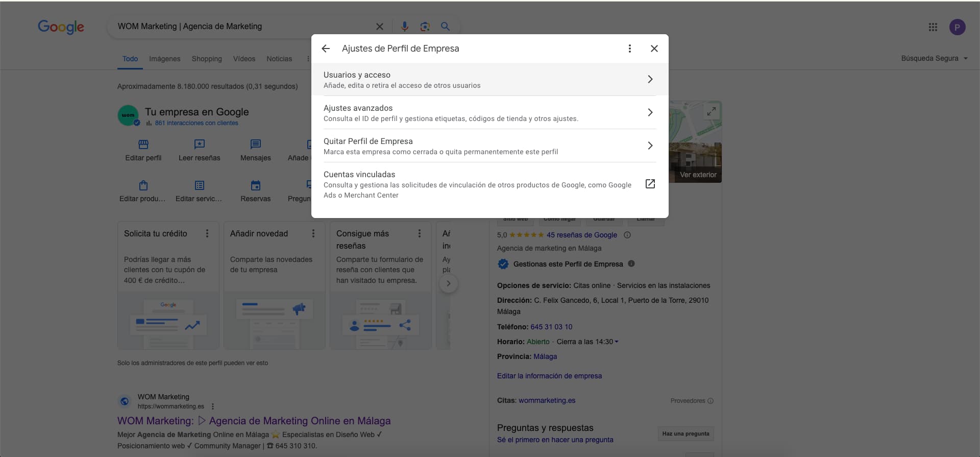Open Ajustes avanzados settings
This screenshot has width=980, height=457.
point(489,113)
